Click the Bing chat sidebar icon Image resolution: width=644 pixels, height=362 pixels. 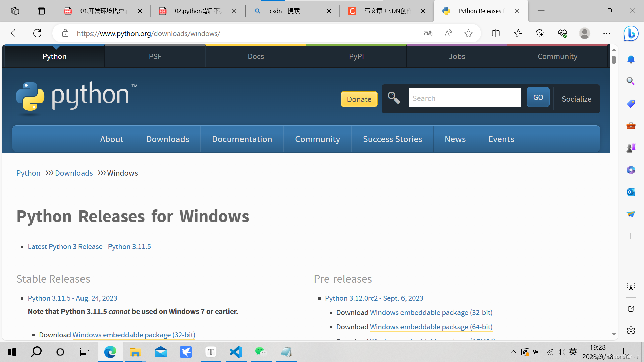631,34
